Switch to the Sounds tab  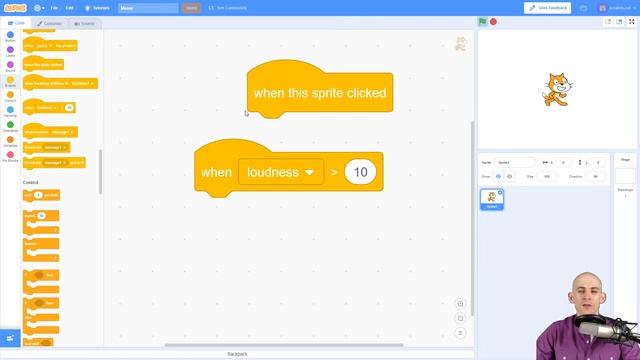84,23
